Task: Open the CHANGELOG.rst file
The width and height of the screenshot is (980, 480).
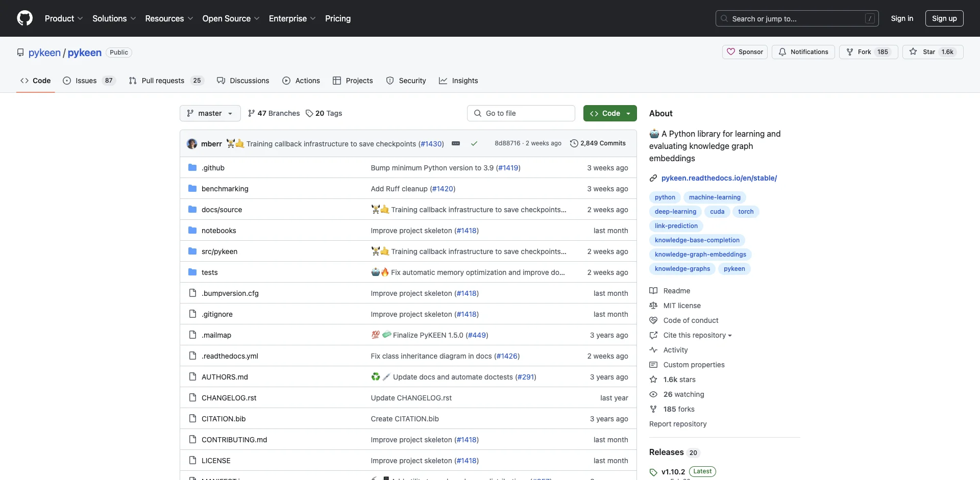Action: [x=229, y=398]
